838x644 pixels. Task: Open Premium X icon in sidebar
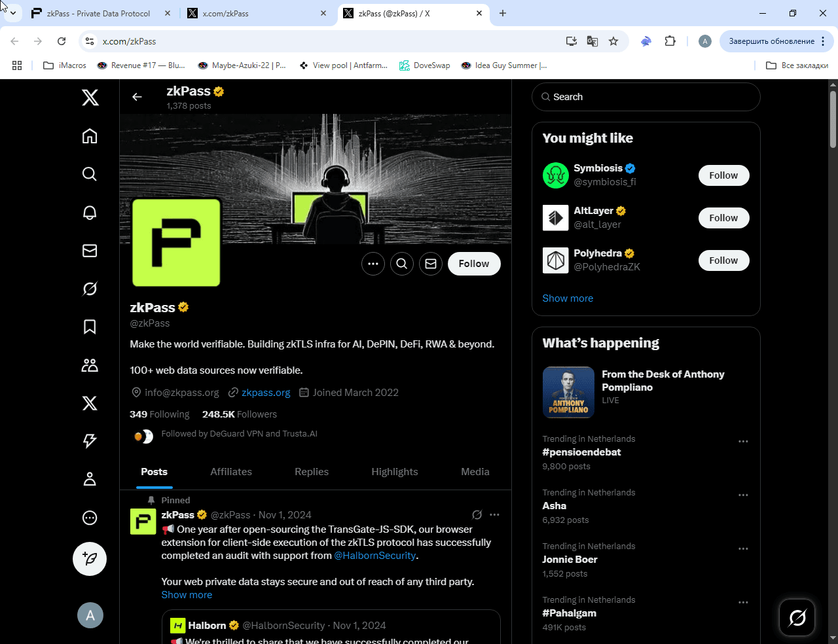tap(90, 403)
